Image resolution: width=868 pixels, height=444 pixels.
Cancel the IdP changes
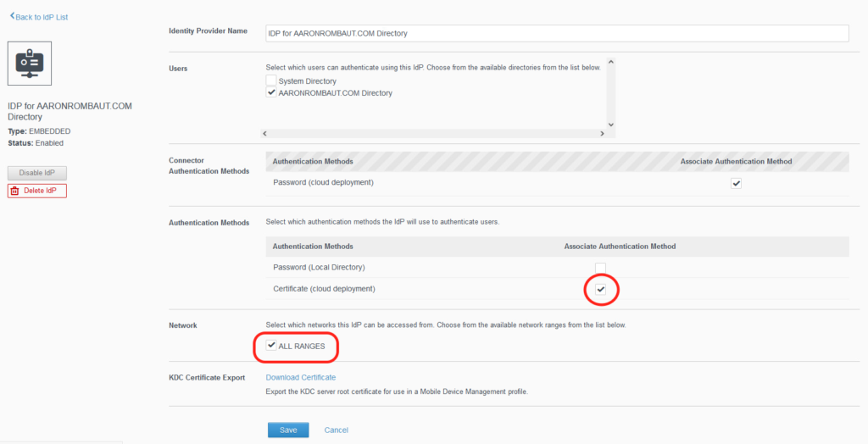336,430
